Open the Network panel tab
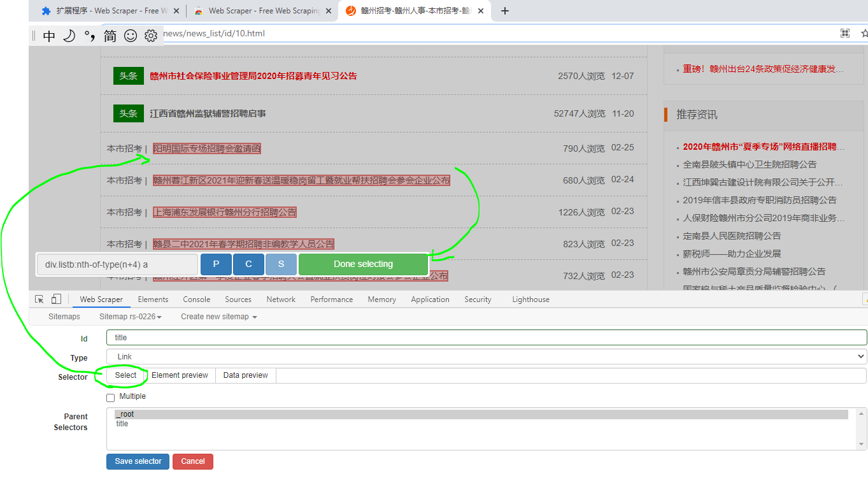The height and width of the screenshot is (483, 868). pyautogui.click(x=280, y=299)
